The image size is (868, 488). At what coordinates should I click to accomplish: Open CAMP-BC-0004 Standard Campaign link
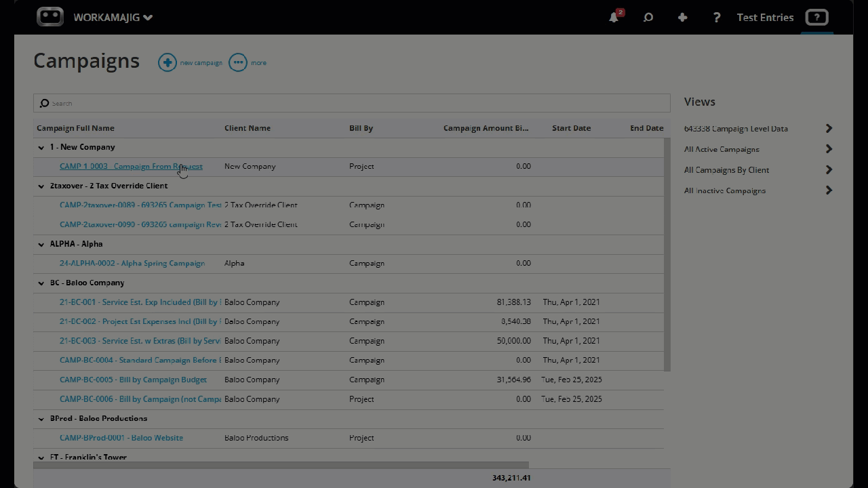tap(140, 360)
